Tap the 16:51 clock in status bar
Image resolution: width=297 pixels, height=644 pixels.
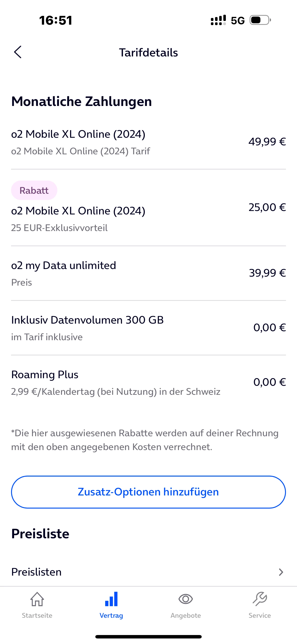tap(56, 20)
